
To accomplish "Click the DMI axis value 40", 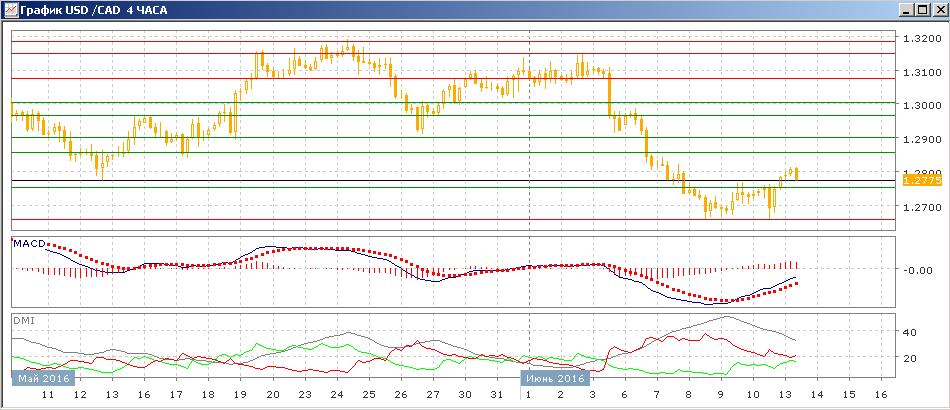I will click(x=909, y=332).
